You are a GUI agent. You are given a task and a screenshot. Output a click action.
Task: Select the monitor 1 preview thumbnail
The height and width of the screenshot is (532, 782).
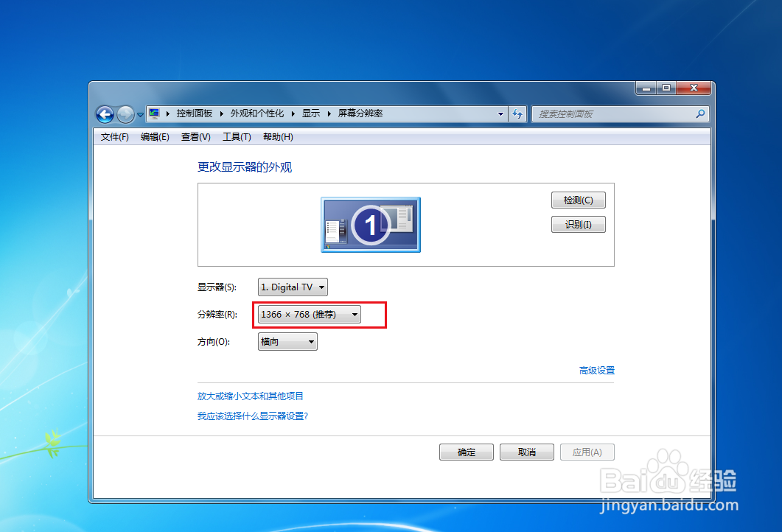click(x=370, y=225)
